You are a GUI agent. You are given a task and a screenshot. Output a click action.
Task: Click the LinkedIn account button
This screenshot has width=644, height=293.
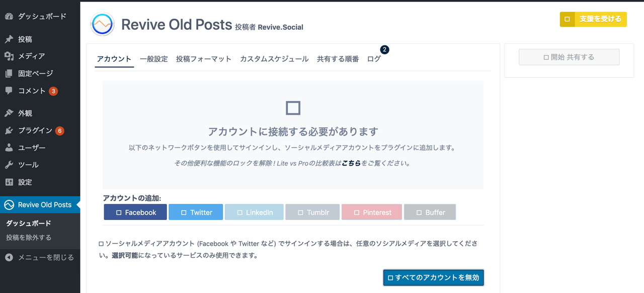click(254, 212)
